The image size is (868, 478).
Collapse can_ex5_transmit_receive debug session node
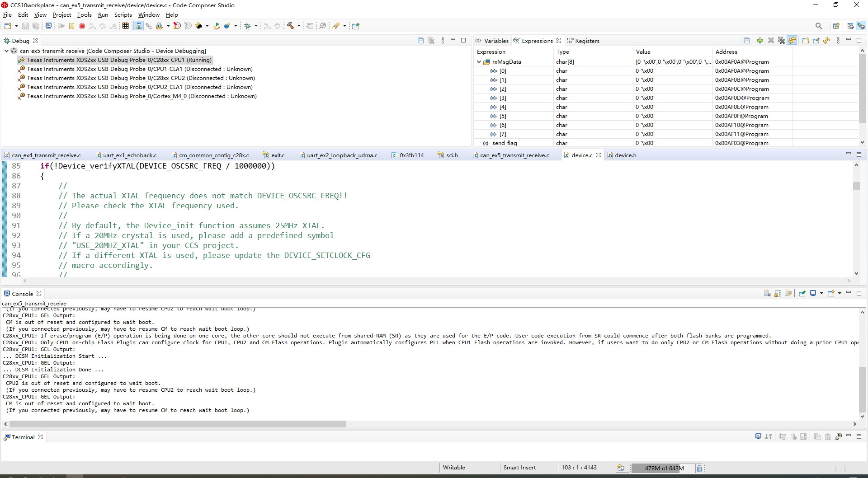coord(6,51)
